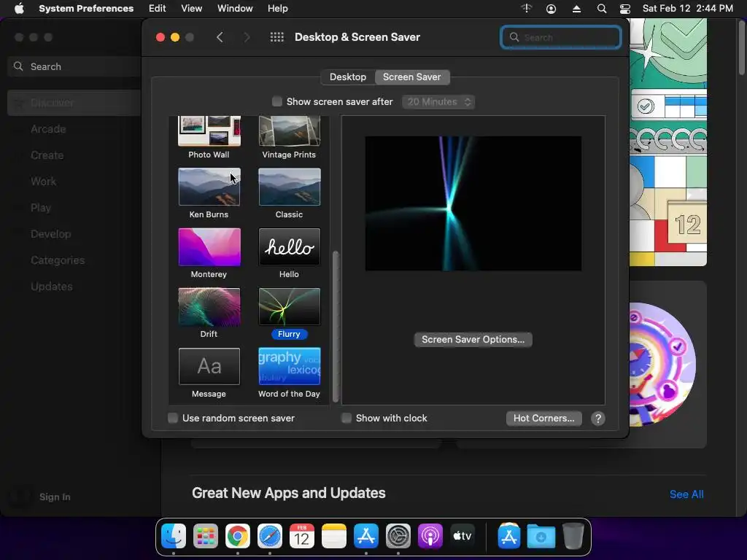Select the Flurry screen saver
The width and height of the screenshot is (747, 560).
tap(289, 314)
